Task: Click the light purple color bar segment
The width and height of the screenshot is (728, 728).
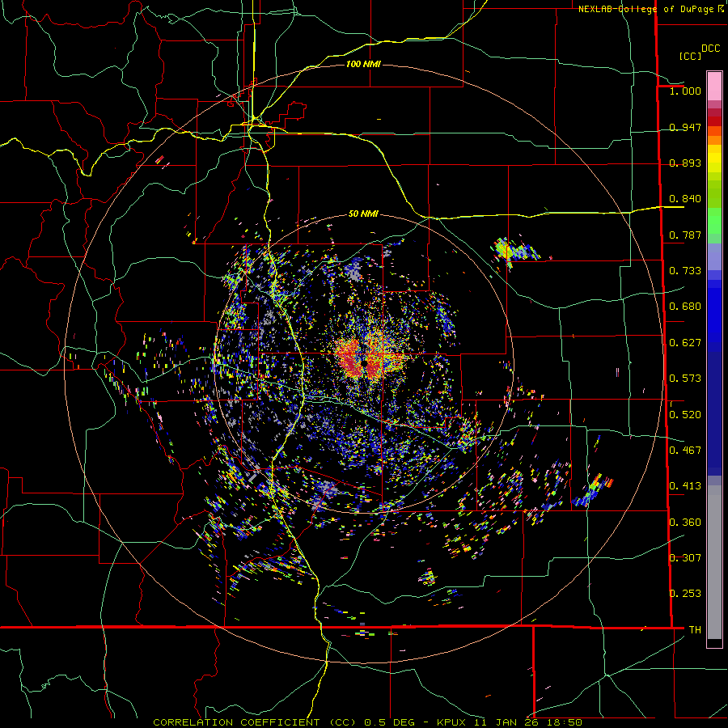Action: (x=714, y=256)
